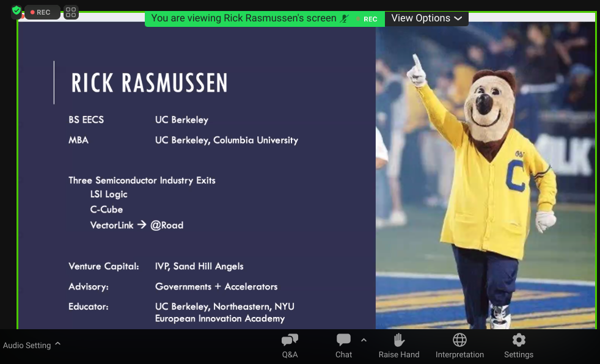This screenshot has width=600, height=364.
Task: Click the "VectorLink → @Road" text line
Action: click(x=137, y=225)
